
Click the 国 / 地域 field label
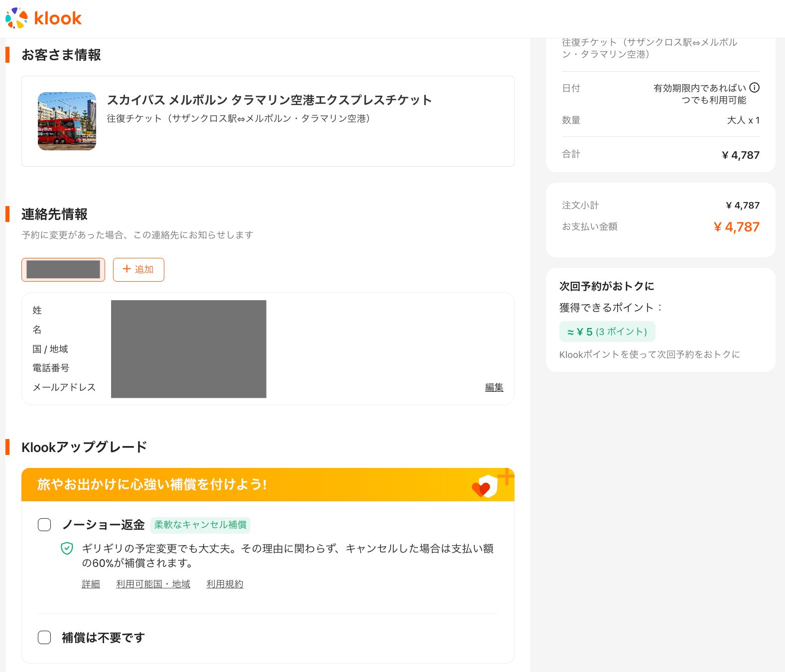coord(50,349)
